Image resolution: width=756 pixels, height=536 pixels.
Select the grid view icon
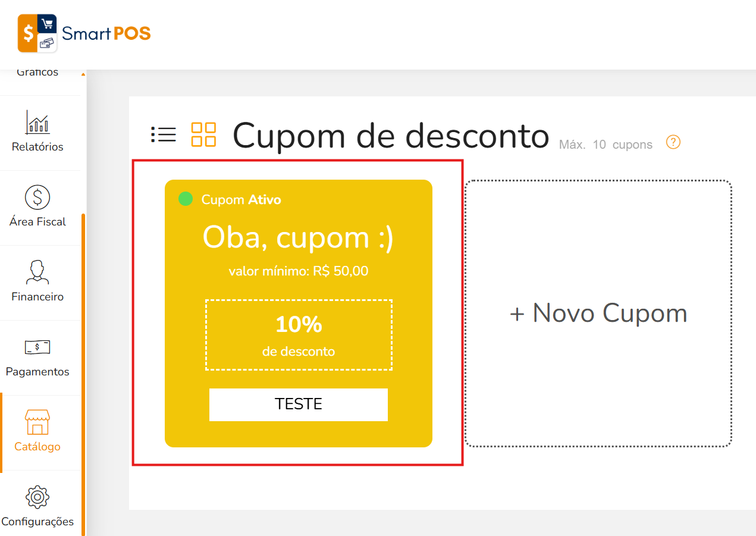pos(203,134)
